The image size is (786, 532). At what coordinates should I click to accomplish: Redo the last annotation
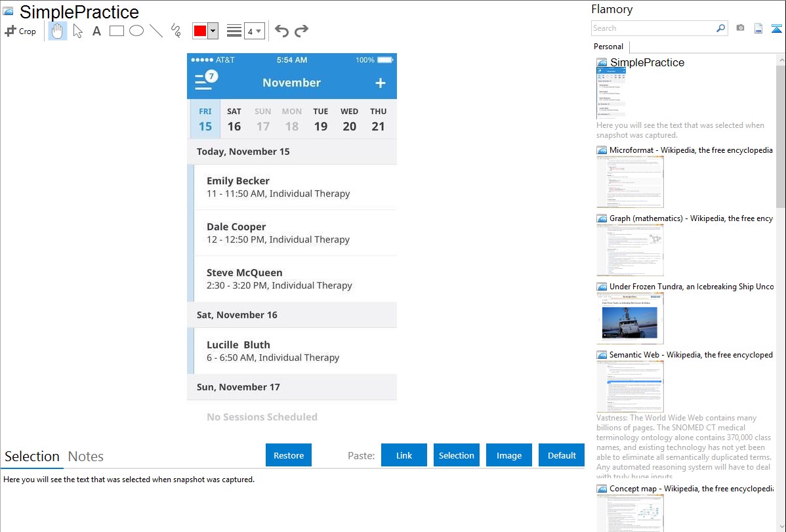[x=301, y=31]
